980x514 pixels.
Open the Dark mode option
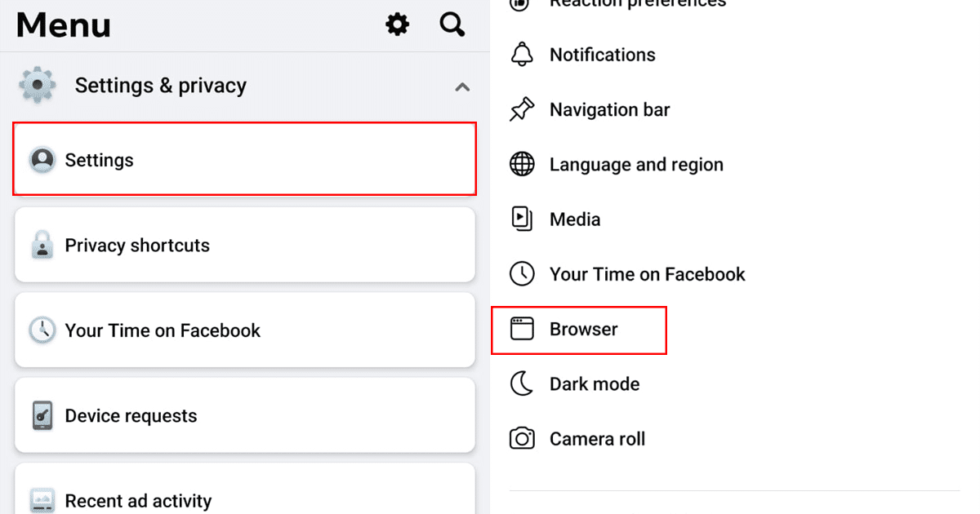tap(595, 384)
